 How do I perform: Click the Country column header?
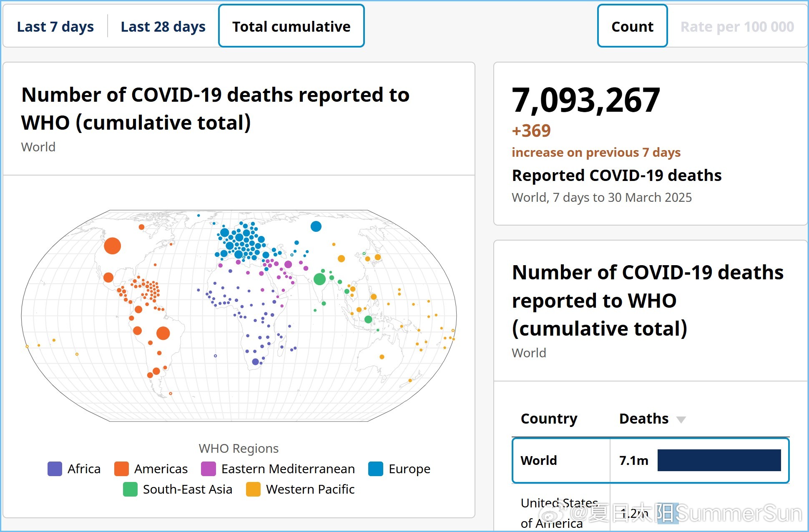tap(549, 419)
